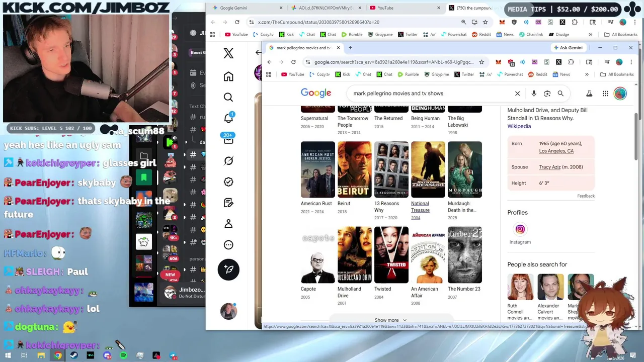The width and height of the screenshot is (644, 362).
Task: Open Chrome three-dot menu in Google window
Action: (631, 62)
